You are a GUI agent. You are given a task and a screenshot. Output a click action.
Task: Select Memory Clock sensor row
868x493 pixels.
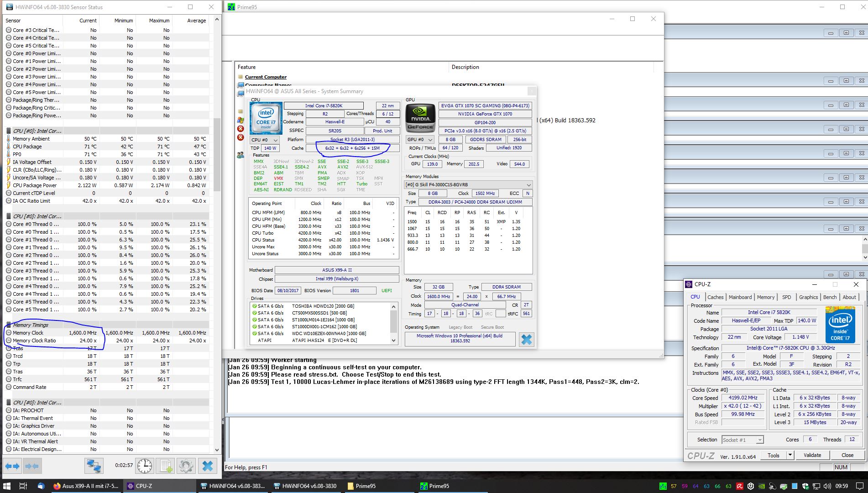point(106,333)
